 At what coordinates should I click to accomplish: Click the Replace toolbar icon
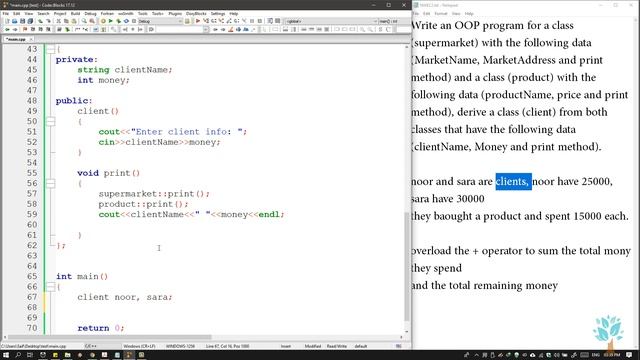click(x=92, y=21)
